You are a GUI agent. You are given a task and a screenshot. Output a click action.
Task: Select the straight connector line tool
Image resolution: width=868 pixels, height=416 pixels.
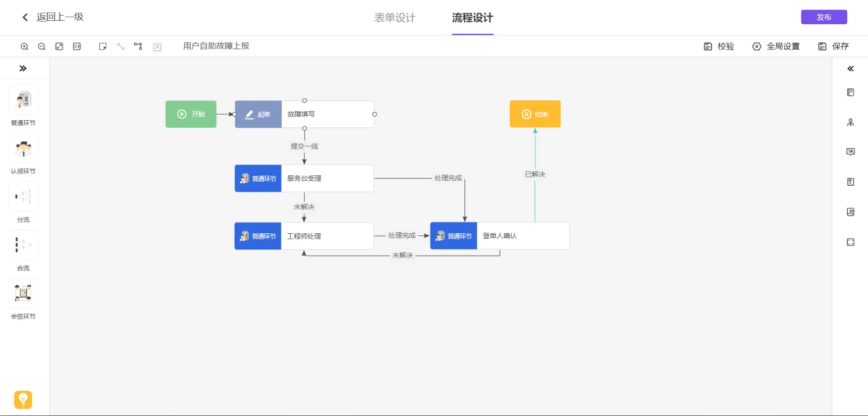pos(121,46)
